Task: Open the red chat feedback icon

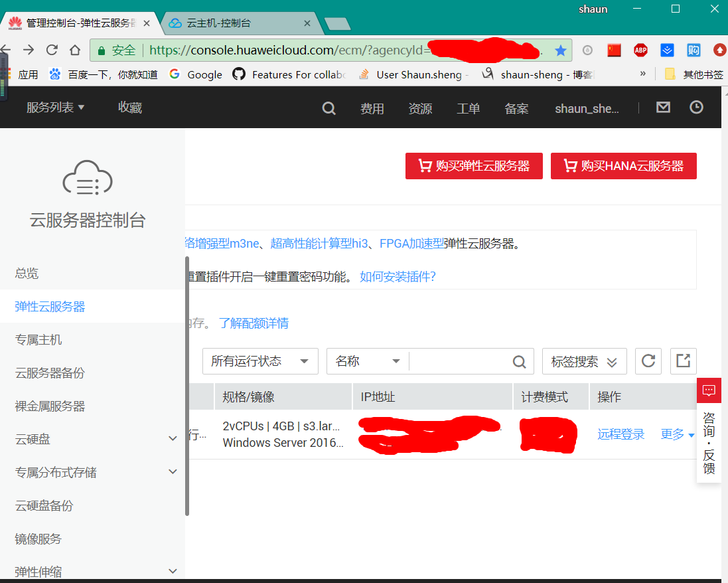Action: click(709, 390)
